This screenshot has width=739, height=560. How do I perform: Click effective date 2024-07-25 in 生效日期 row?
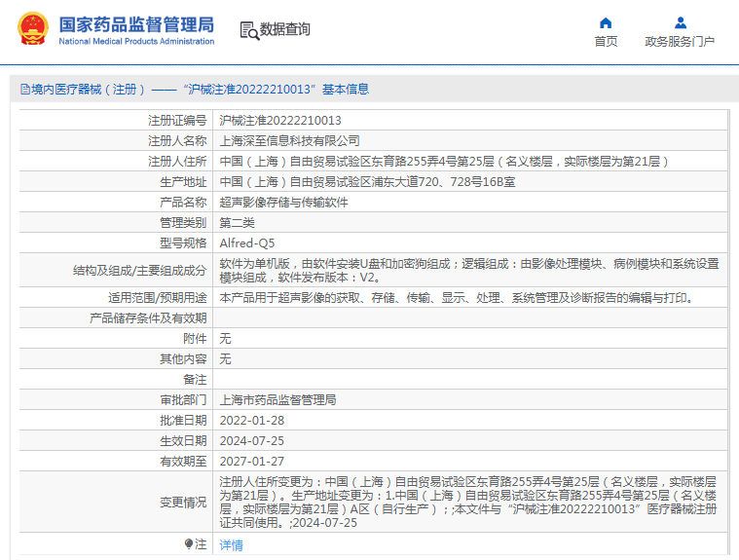pos(251,441)
